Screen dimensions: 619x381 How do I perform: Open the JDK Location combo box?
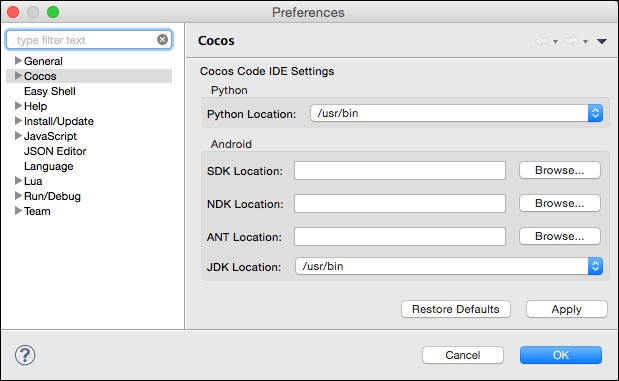coord(449,266)
